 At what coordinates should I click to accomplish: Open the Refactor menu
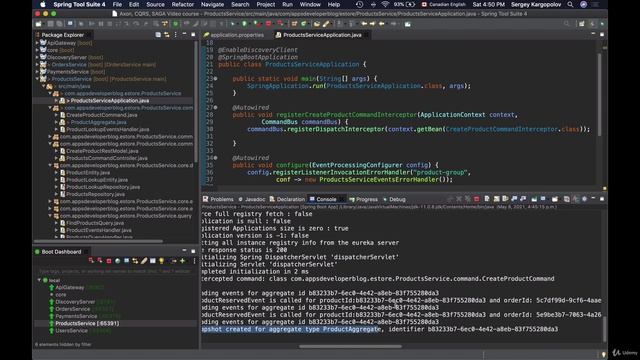click(x=182, y=4)
